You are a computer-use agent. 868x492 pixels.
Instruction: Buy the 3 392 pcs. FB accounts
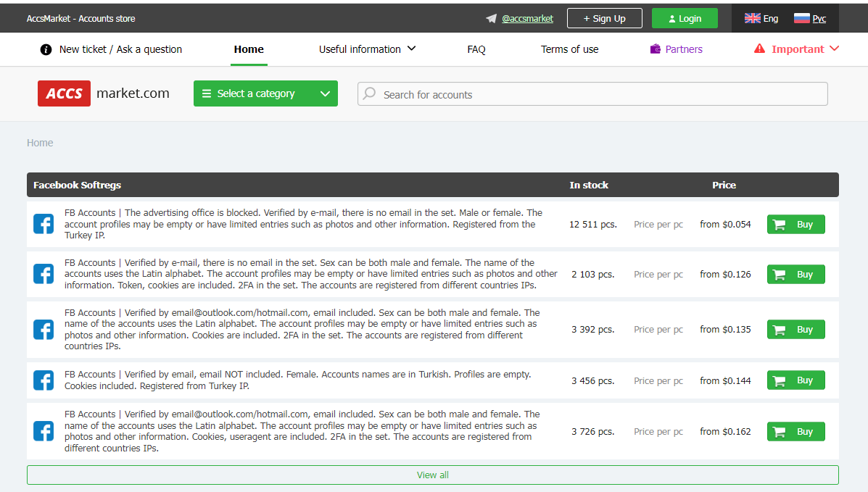tap(796, 329)
